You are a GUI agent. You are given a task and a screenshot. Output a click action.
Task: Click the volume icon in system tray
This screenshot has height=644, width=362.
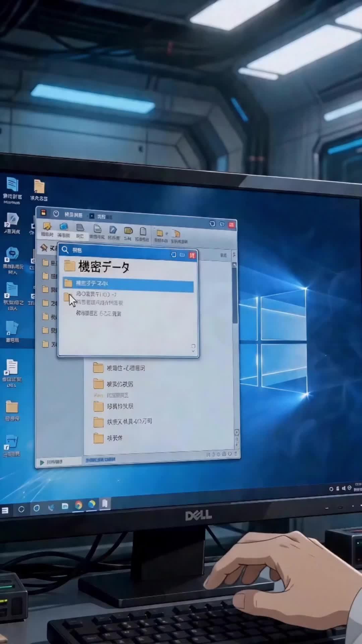coord(344,488)
